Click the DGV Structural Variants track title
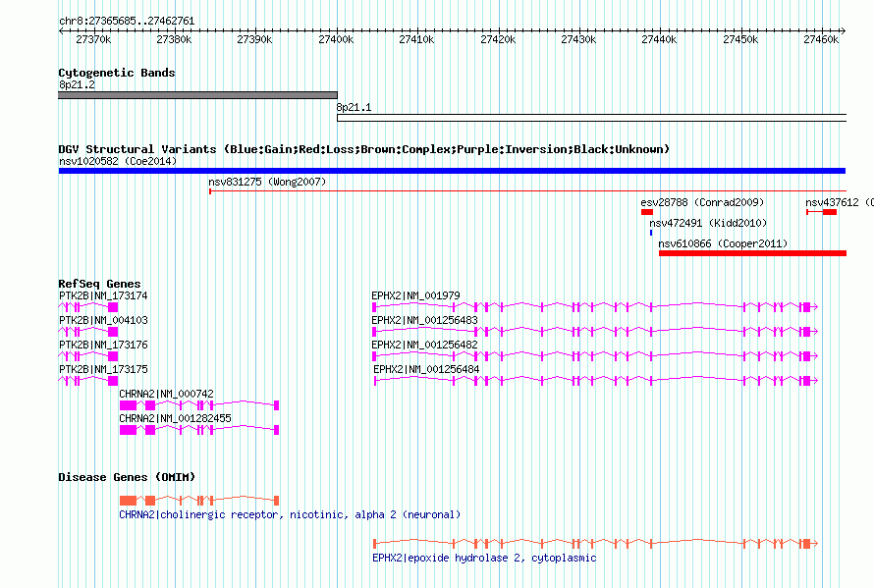The image size is (874, 588). (364, 149)
